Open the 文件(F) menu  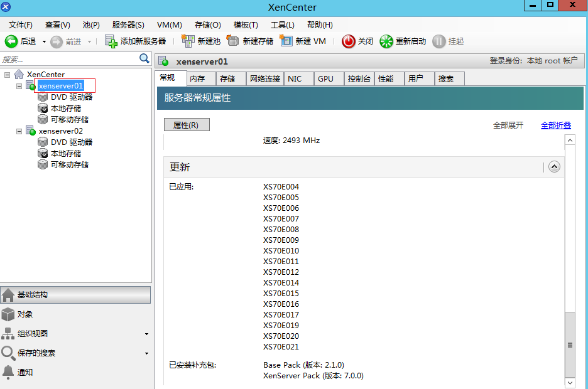tap(21, 25)
